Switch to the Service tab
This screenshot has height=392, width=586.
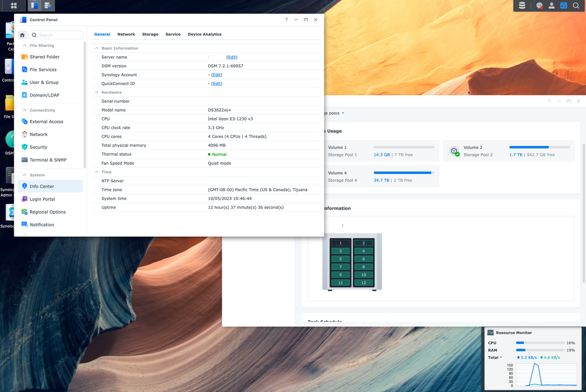(x=173, y=34)
